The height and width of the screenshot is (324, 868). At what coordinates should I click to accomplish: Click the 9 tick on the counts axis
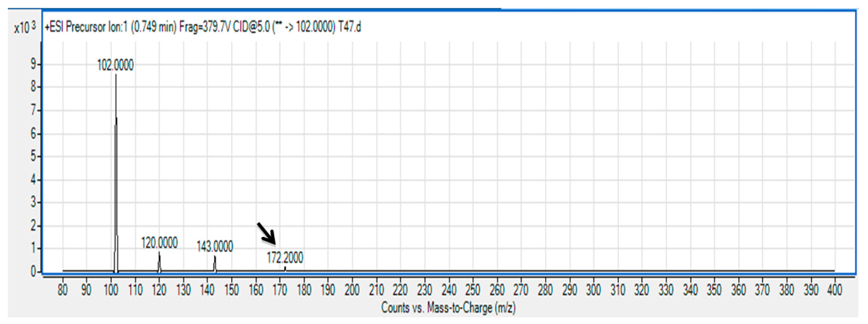tap(33, 64)
